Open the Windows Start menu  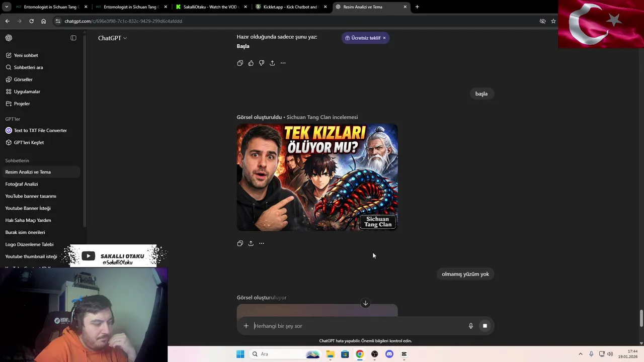pyautogui.click(x=240, y=354)
